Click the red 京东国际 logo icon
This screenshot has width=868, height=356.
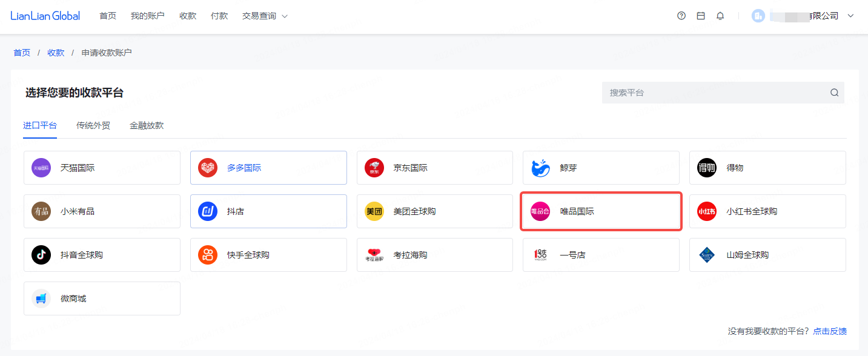(x=374, y=168)
